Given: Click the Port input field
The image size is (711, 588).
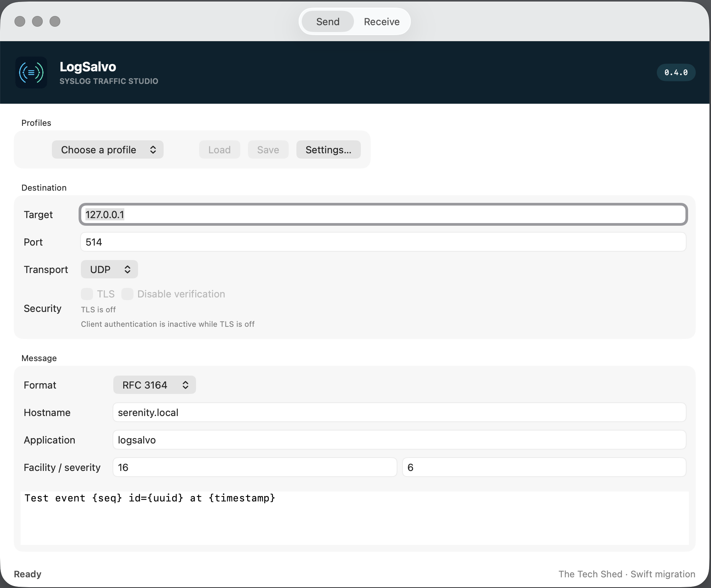Looking at the screenshot, I should (x=383, y=242).
